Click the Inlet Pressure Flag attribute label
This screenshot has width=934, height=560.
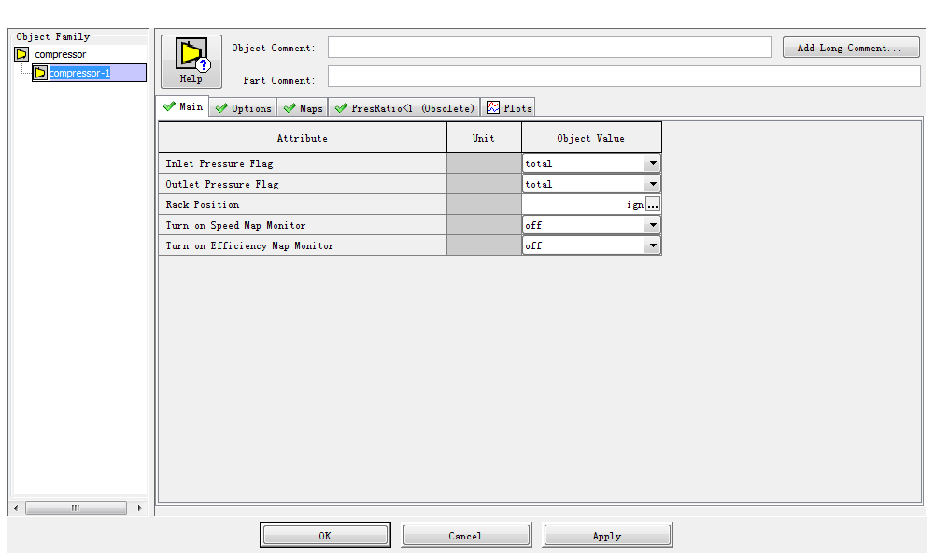coord(219,163)
